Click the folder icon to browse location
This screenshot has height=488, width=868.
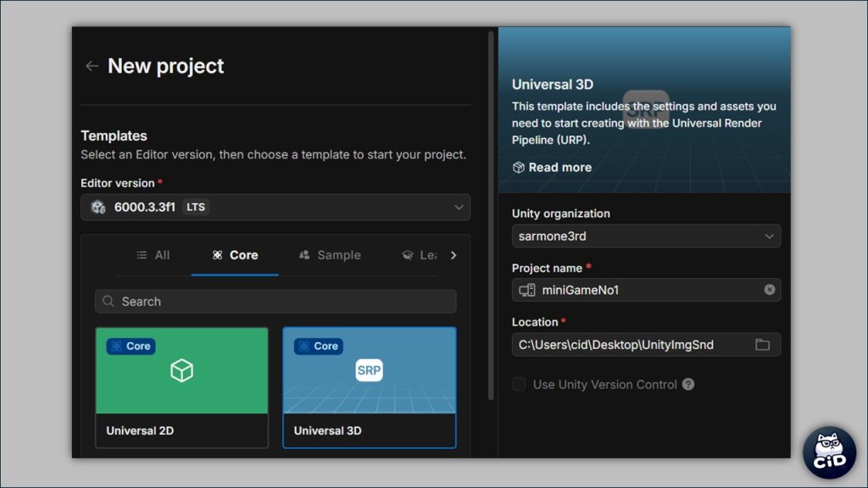click(x=762, y=345)
